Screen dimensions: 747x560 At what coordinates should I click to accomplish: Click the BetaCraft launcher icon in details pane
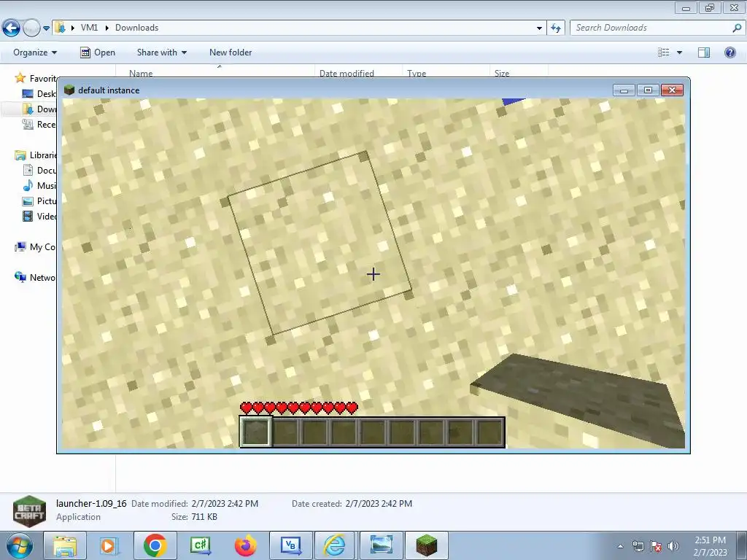(x=29, y=511)
